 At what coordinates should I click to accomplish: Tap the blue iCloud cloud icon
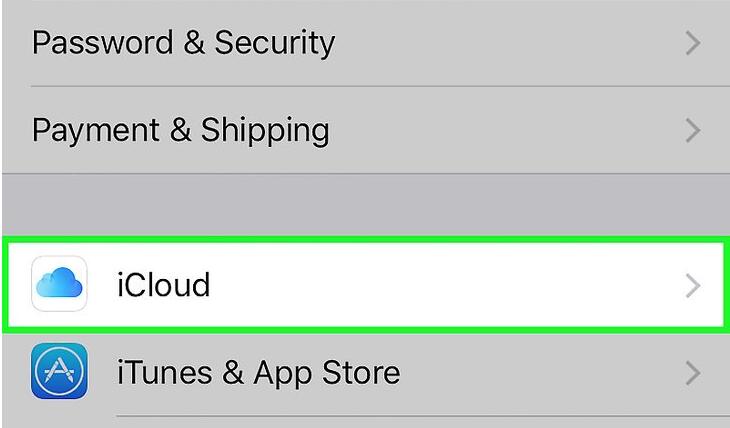tap(59, 285)
